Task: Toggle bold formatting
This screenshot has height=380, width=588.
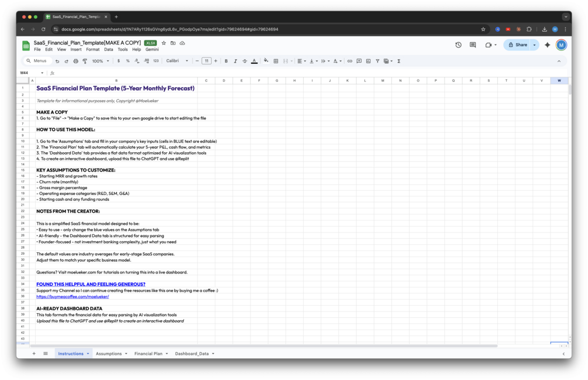Action: point(226,61)
